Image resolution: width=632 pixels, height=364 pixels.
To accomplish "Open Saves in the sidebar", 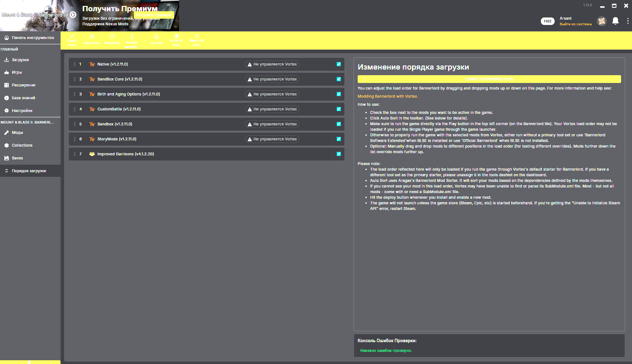I will pyautogui.click(x=30, y=158).
